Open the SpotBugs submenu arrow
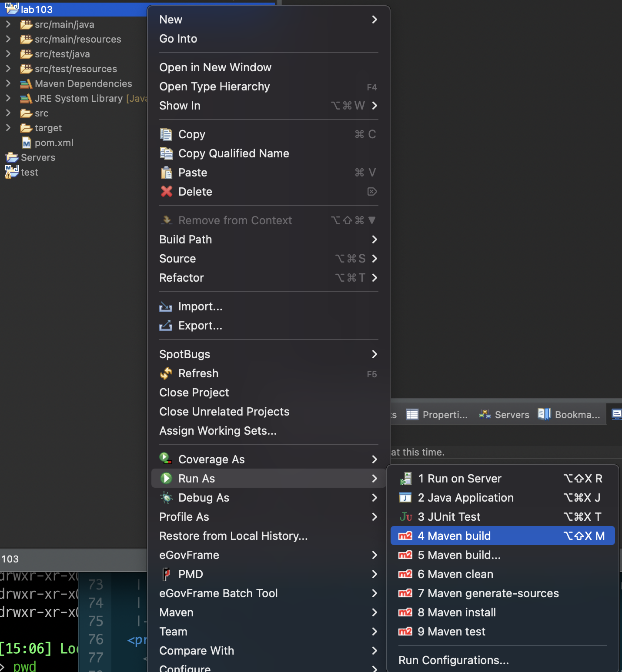 point(375,354)
